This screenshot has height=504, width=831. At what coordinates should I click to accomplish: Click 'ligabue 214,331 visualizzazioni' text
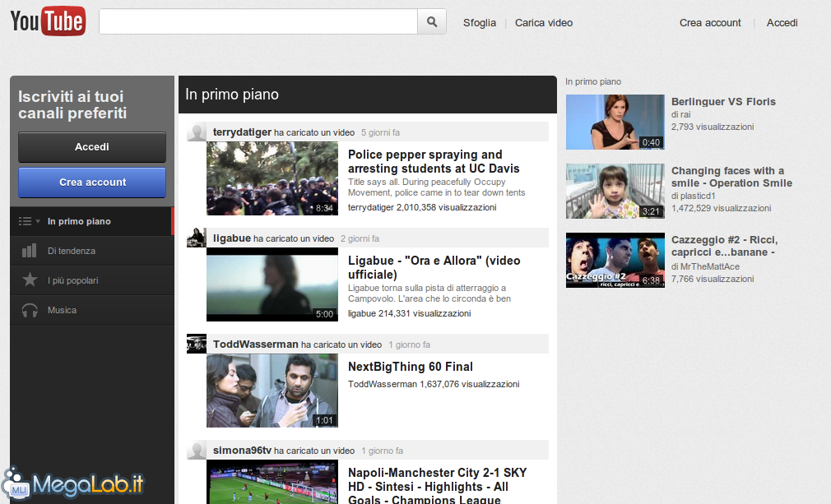pyautogui.click(x=409, y=313)
